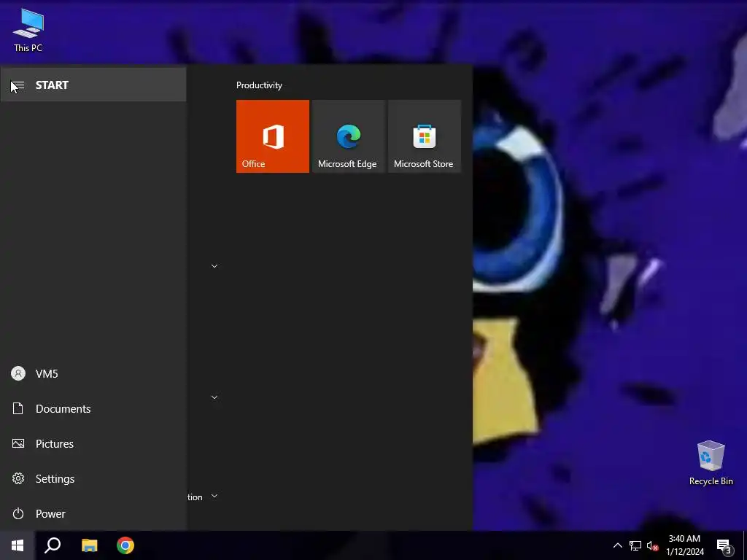Viewport: 747px width, 560px height.
Task: Open the Pictures folder from Start
Action: pyautogui.click(x=93, y=444)
